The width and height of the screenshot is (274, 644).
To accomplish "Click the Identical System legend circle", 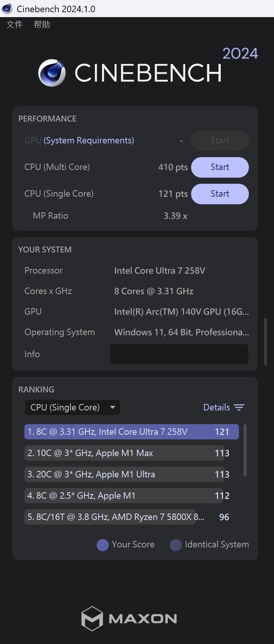I will (x=175, y=545).
